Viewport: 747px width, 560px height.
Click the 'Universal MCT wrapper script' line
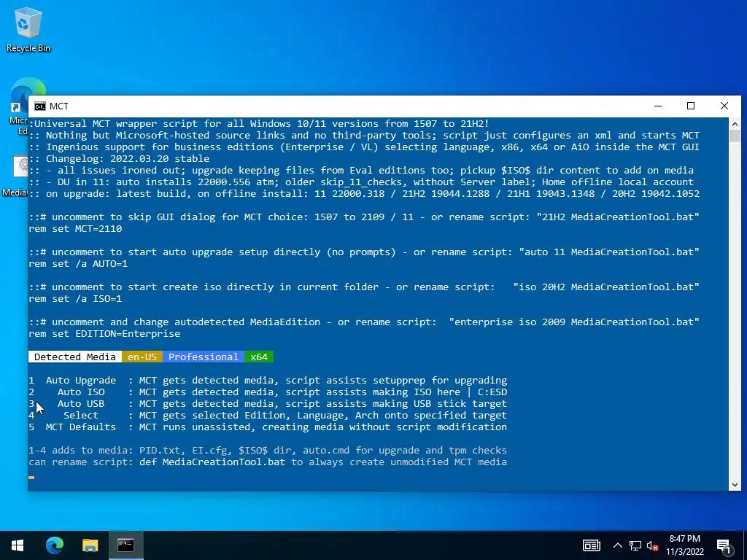[259, 123]
